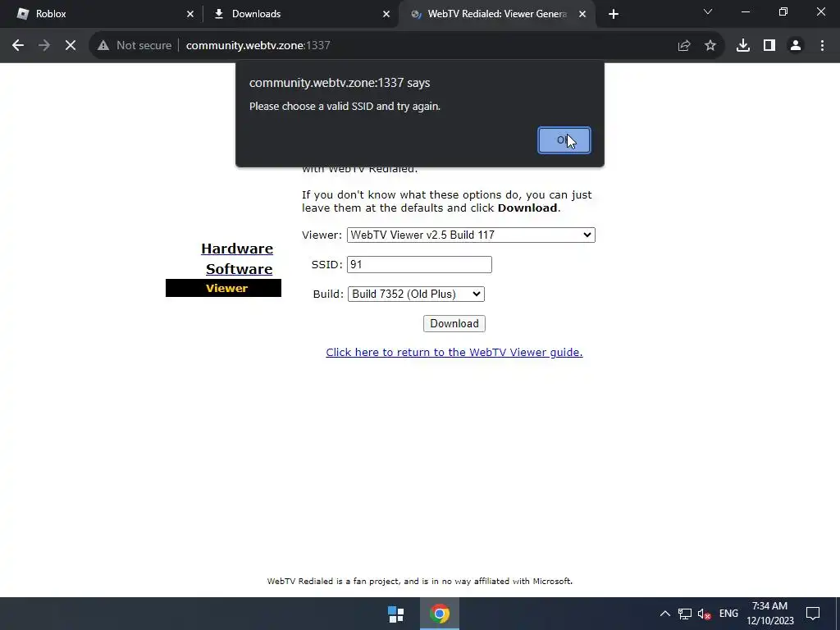Open the Software sidebar link

click(239, 269)
